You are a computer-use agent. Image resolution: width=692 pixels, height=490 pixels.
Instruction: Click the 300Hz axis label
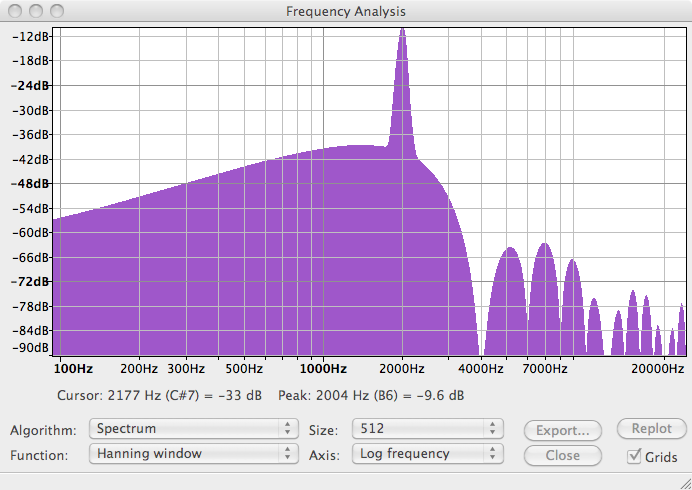point(186,369)
